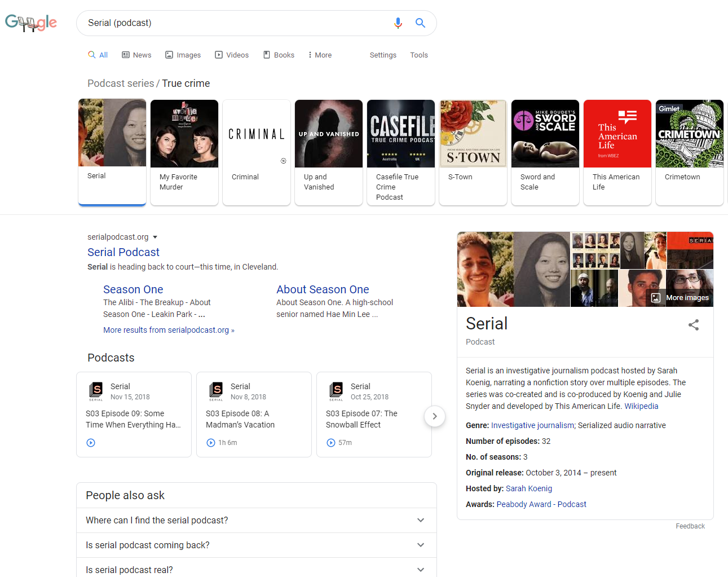This screenshot has width=728, height=577.
Task: Click the voice search microphone icon
Action: pos(398,23)
